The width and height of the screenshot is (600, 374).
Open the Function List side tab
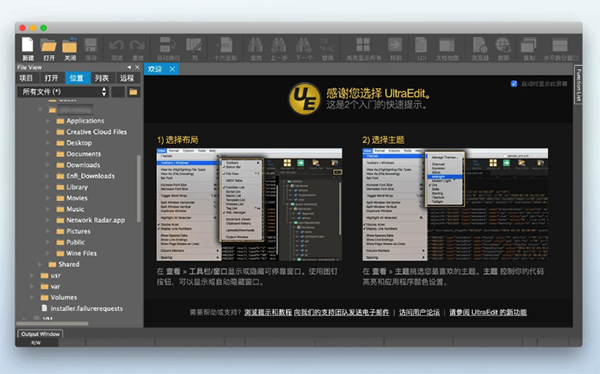[x=578, y=85]
